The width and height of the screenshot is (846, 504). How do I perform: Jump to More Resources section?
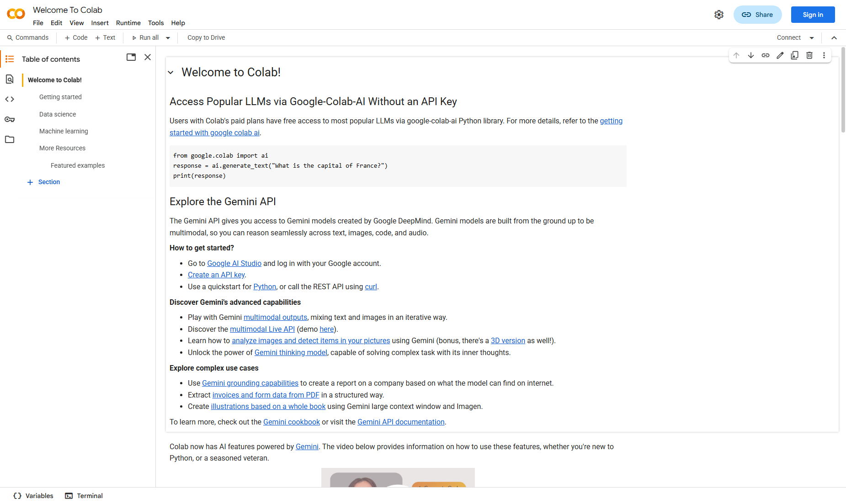[62, 148]
